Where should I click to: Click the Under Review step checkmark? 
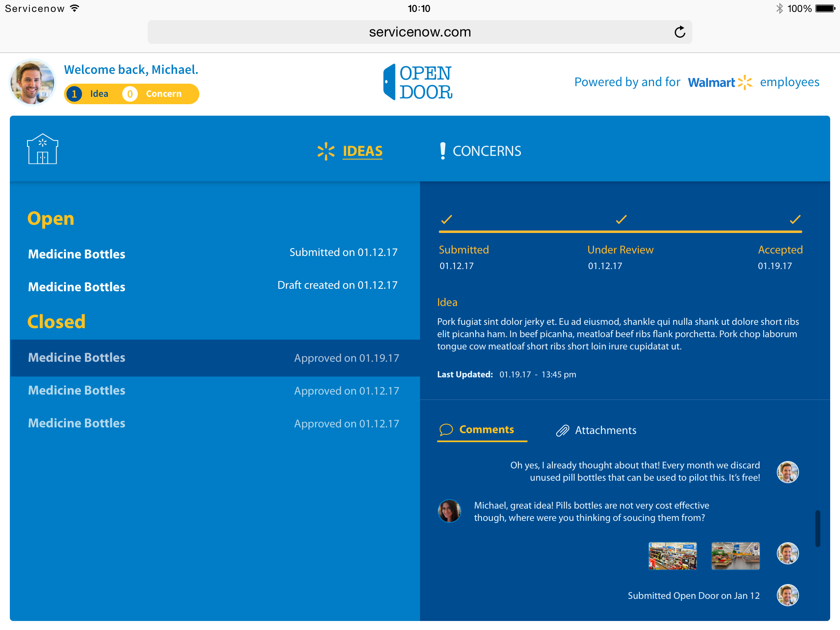pos(621,219)
